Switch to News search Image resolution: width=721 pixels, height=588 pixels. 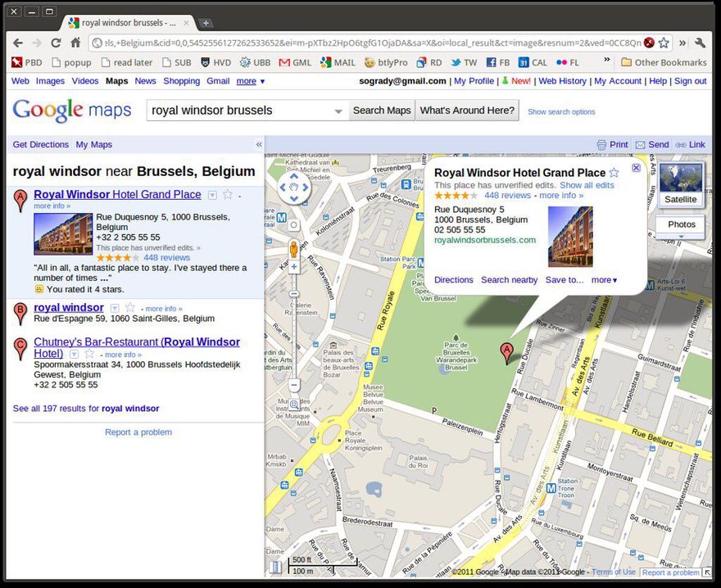coord(145,81)
